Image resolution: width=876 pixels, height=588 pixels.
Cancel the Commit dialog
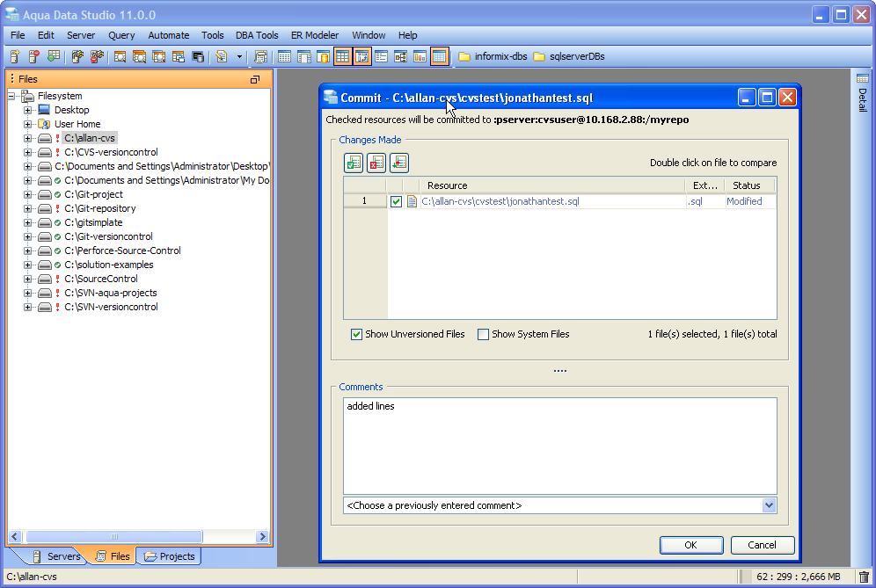coord(762,545)
